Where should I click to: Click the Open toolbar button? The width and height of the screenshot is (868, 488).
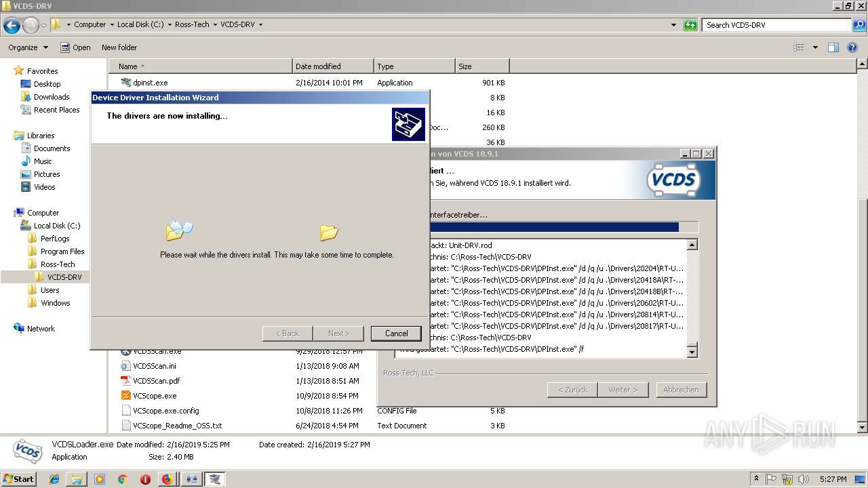75,47
